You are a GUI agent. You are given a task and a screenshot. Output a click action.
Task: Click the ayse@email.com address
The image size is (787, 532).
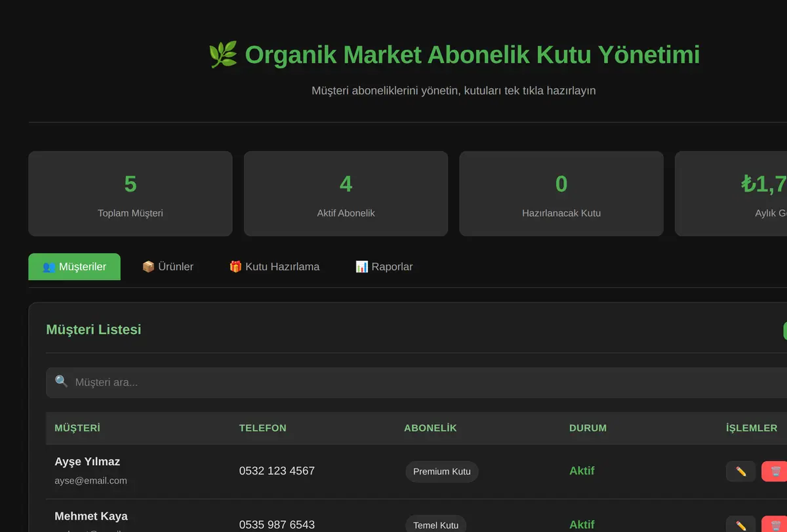(x=91, y=481)
